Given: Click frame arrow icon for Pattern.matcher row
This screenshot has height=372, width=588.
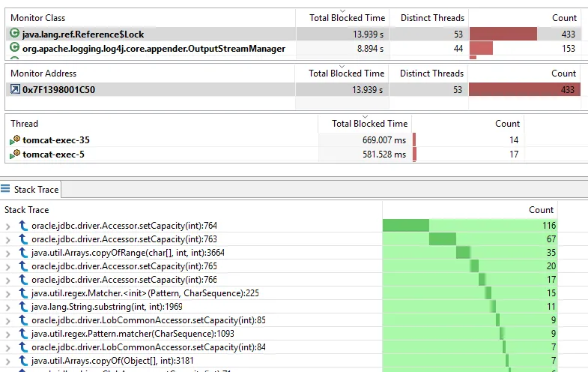Looking at the screenshot, I should pos(23,334).
